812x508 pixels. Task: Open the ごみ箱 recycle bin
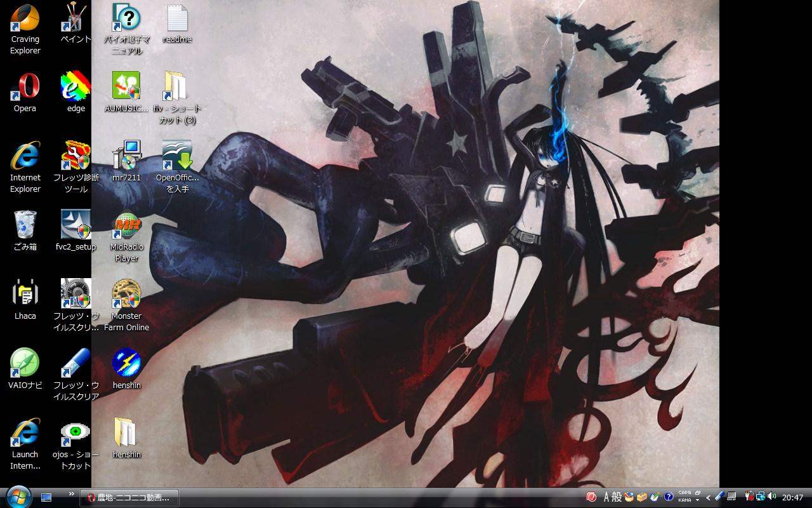25,231
